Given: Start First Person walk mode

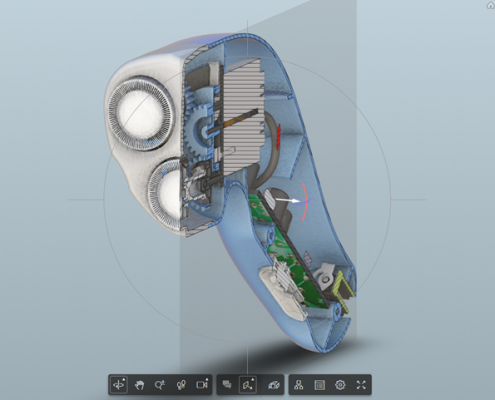Looking at the screenshot, I should (x=181, y=385).
